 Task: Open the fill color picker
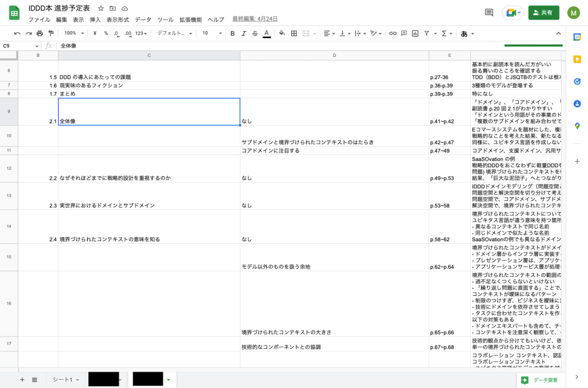point(281,33)
